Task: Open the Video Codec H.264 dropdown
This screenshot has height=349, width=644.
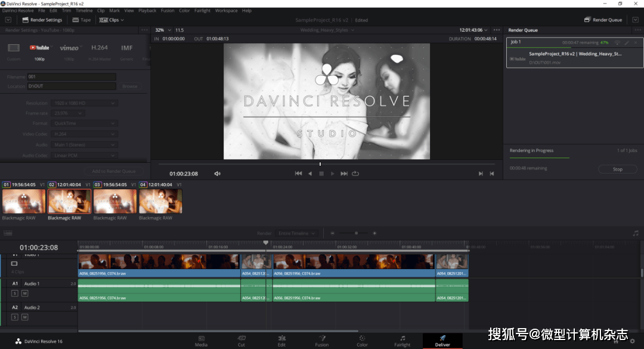Action: click(84, 134)
